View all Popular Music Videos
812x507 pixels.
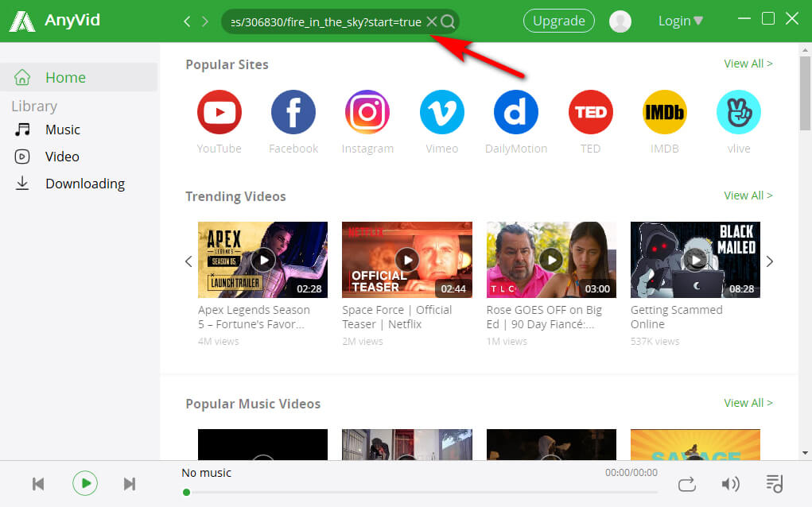748,403
